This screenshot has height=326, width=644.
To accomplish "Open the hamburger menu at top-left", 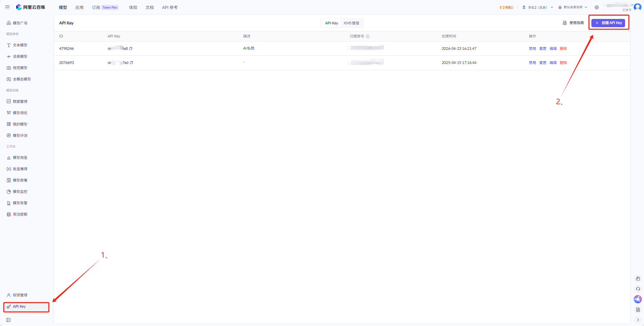I will [7, 7].
